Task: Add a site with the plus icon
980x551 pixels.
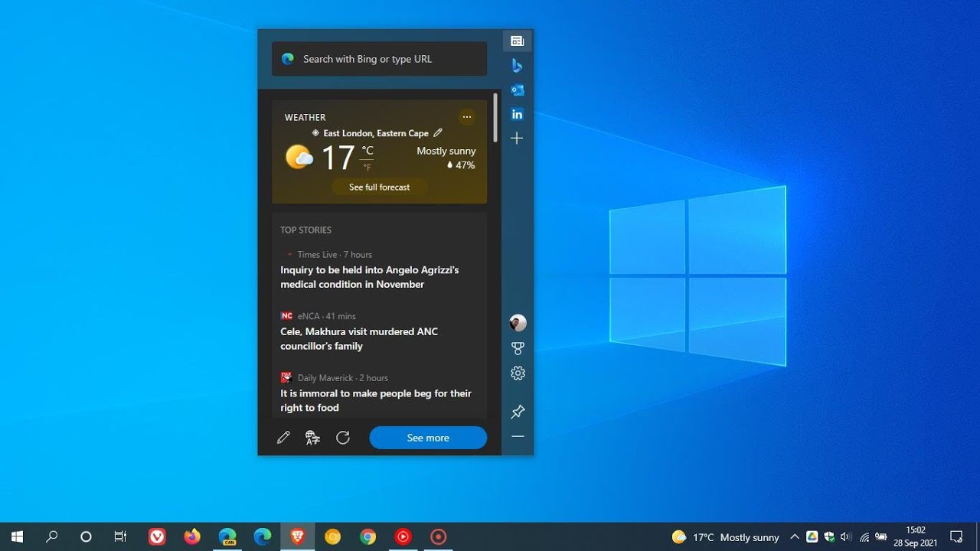Action: [x=517, y=139]
